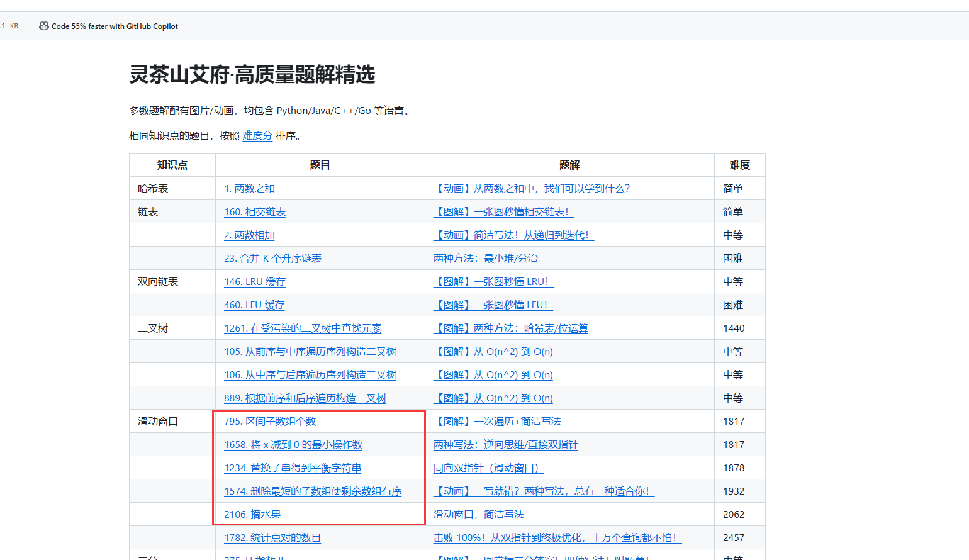
Task: Open problem 105. 从前序与中序遍历序列构造二叉树
Action: coord(310,351)
